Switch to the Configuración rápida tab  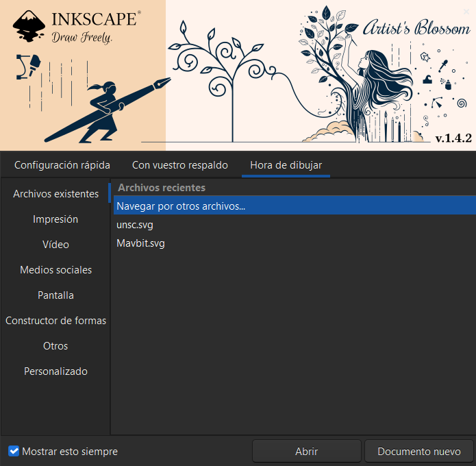(x=62, y=165)
